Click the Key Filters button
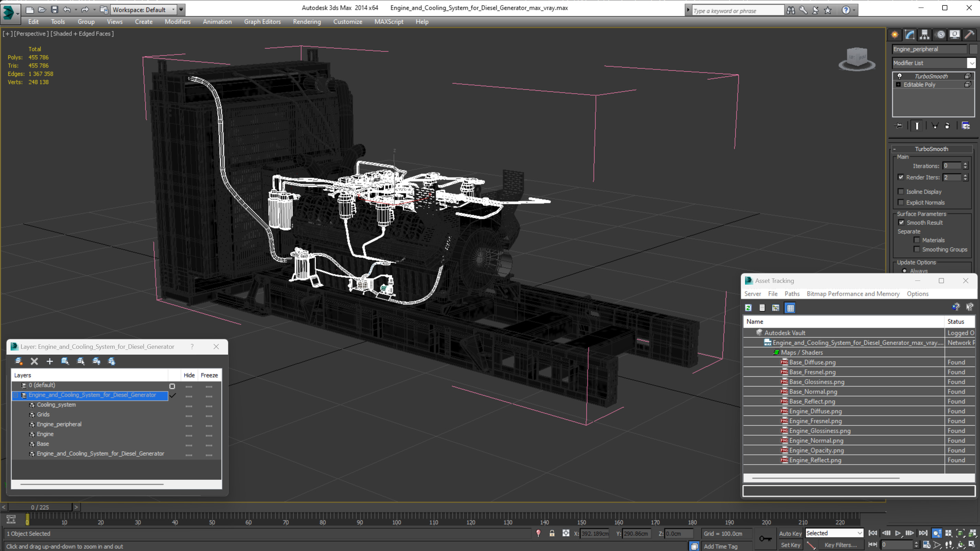 pyautogui.click(x=841, y=545)
